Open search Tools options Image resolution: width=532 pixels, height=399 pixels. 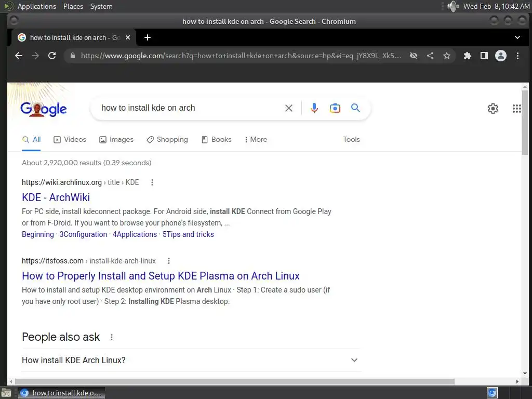pos(352,139)
